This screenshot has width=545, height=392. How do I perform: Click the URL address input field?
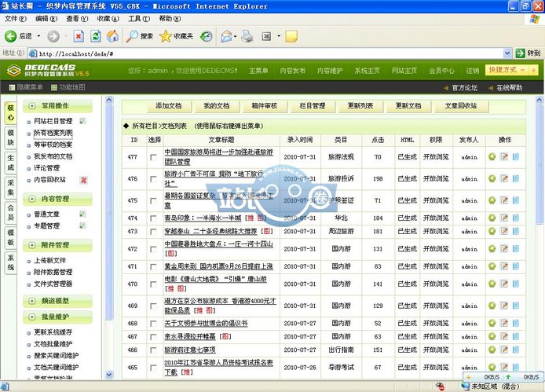269,53
